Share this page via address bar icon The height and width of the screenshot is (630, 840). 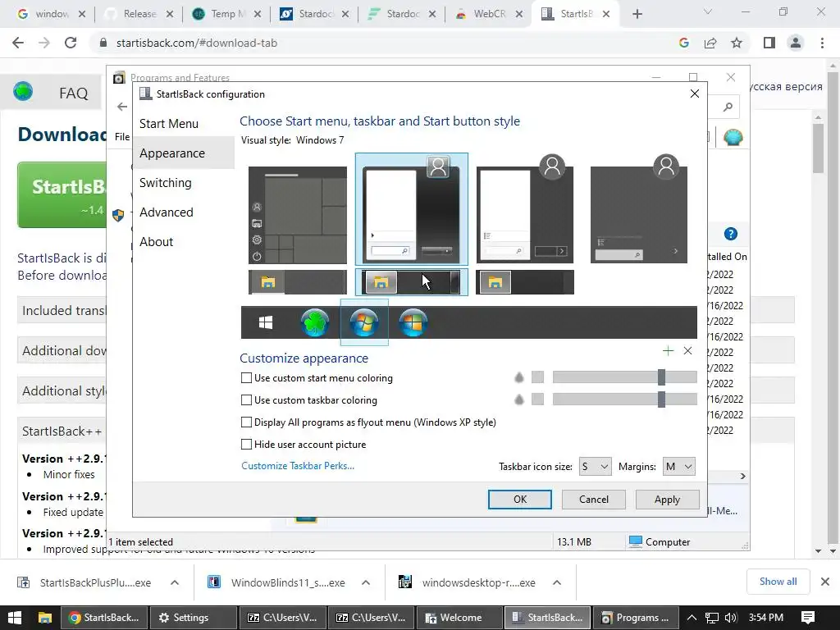point(710,43)
